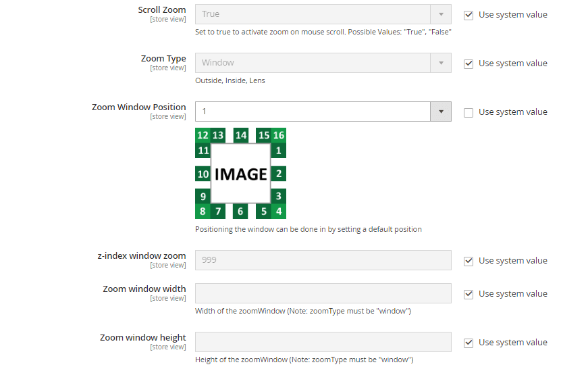Click the center IMAGE placeholder thumbnail

241,174
